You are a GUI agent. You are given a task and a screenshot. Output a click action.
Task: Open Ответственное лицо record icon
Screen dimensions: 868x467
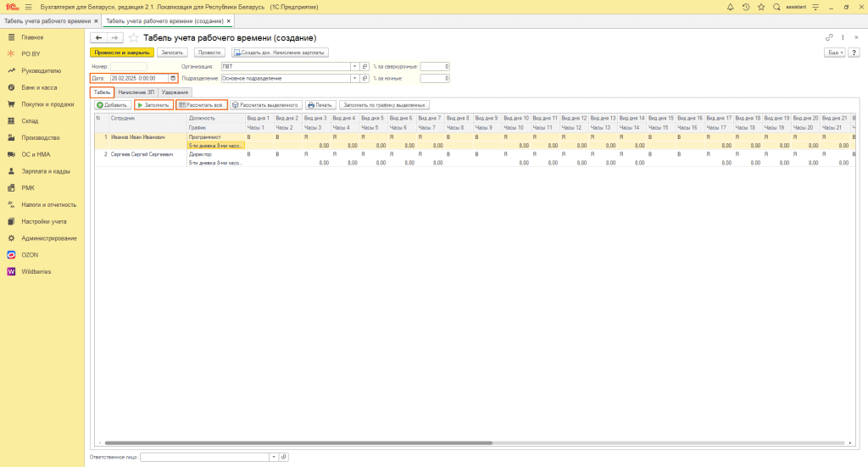(x=284, y=457)
